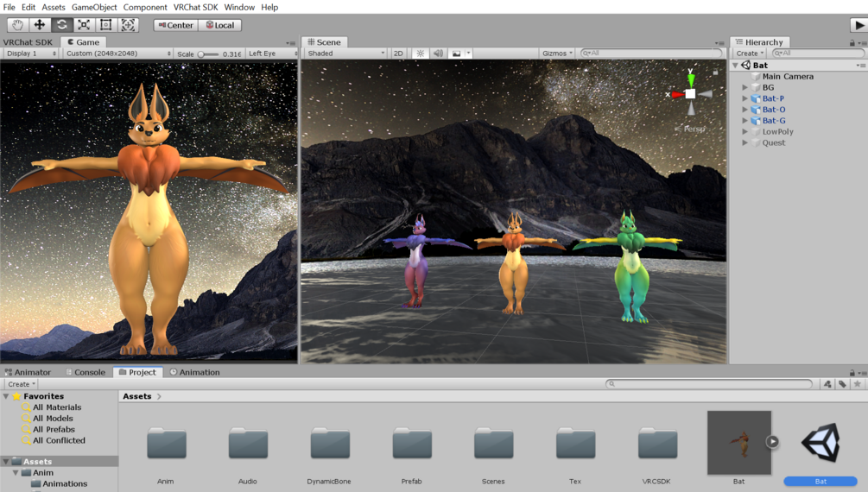Select the Hand tool
Image resolution: width=868 pixels, height=492 pixels.
click(x=18, y=25)
